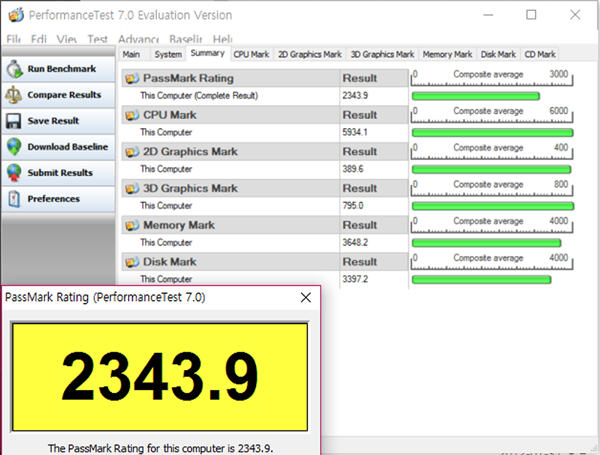Close the PassMark Rating popup window
Screen dimensions: 600x455
pyautogui.click(x=306, y=297)
